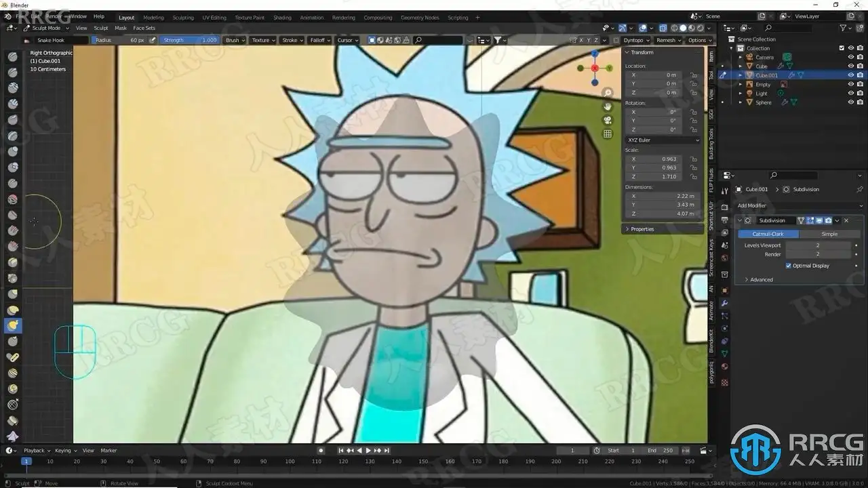Click the Play animation button
The height and width of the screenshot is (488, 868).
pos(368,451)
